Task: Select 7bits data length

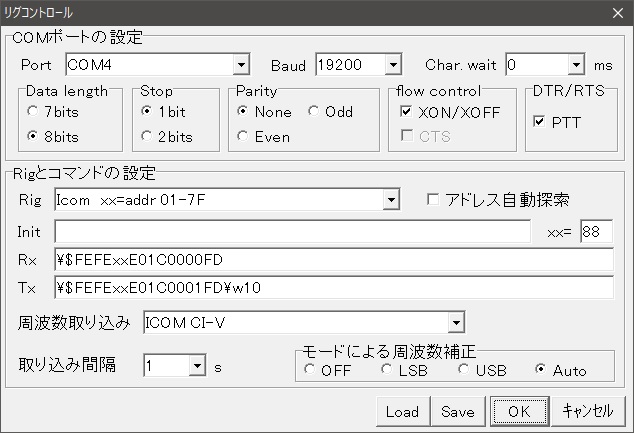Action: coord(33,111)
